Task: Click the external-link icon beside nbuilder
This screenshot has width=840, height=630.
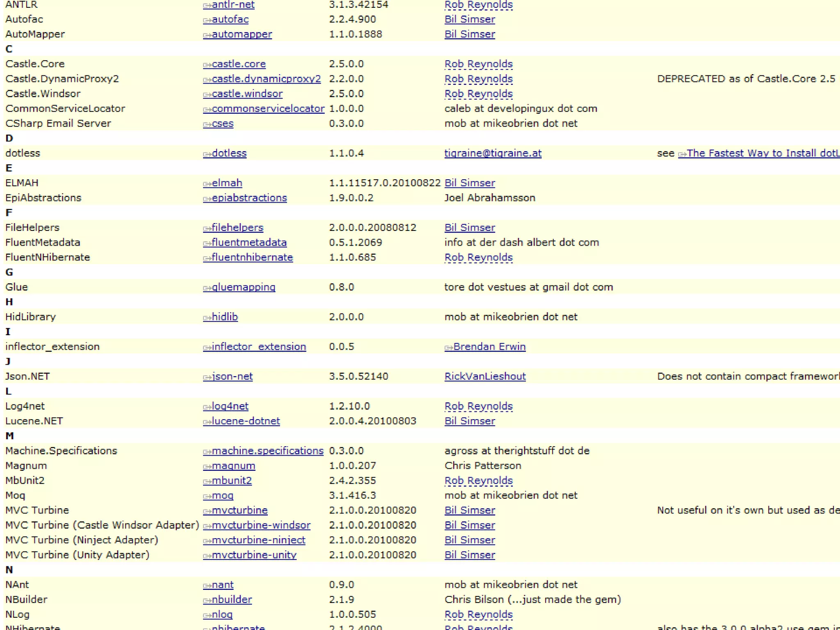Action: (207, 600)
